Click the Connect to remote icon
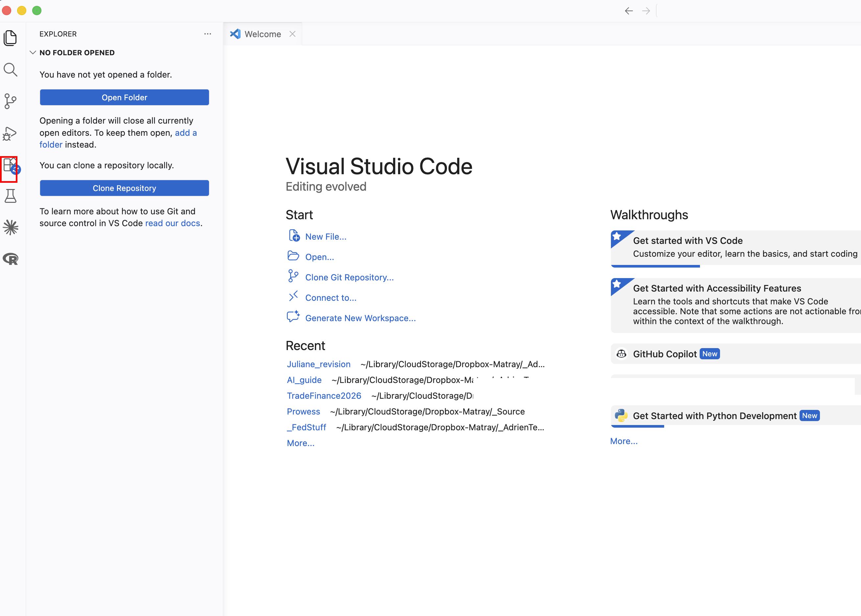 click(x=293, y=296)
